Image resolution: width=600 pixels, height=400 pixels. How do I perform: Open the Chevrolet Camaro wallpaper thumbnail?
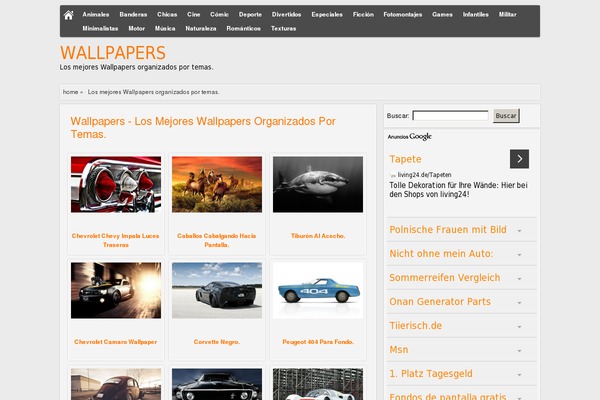116,290
